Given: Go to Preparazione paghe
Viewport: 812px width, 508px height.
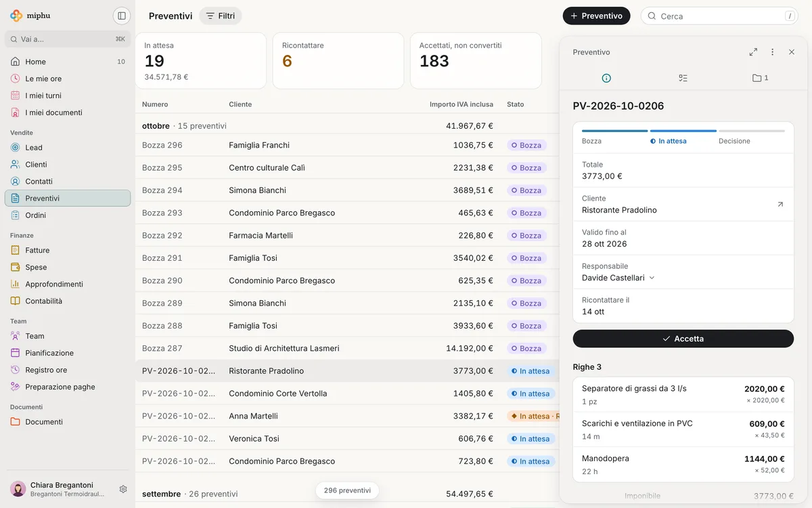Looking at the screenshot, I should click(x=68, y=387).
